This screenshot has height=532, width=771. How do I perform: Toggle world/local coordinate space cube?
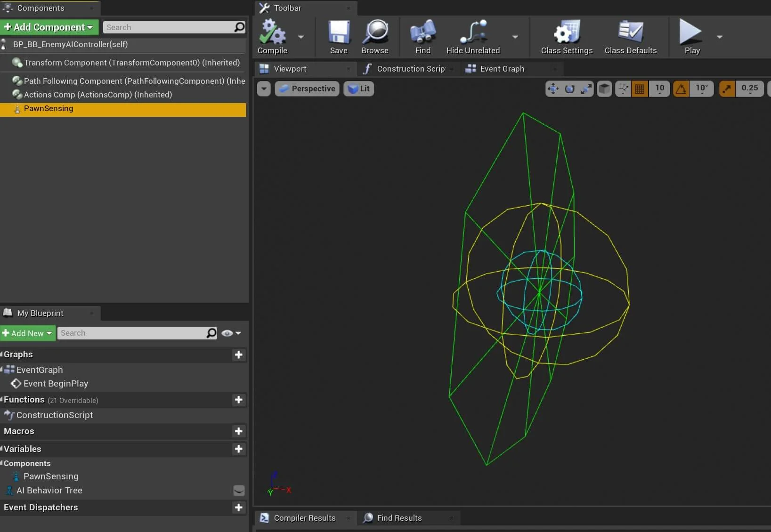[604, 89]
